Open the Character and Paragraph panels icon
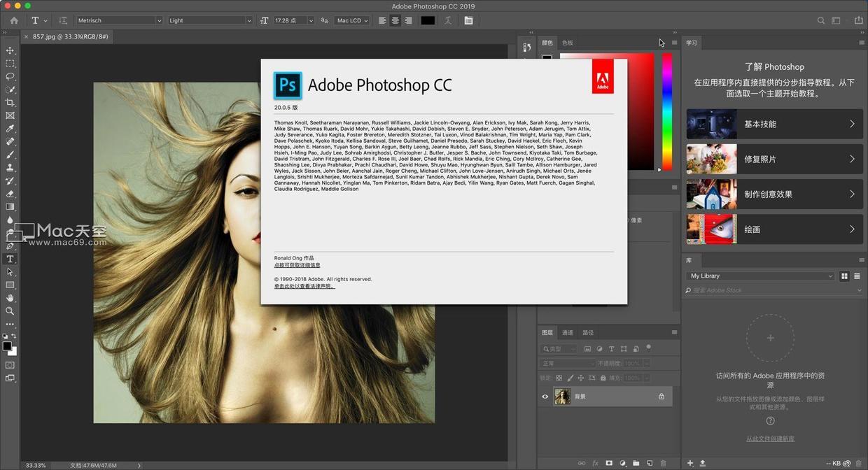 [468, 20]
